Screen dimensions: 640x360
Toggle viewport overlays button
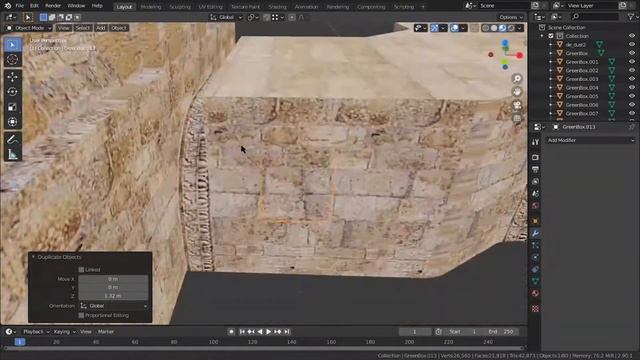point(454,28)
